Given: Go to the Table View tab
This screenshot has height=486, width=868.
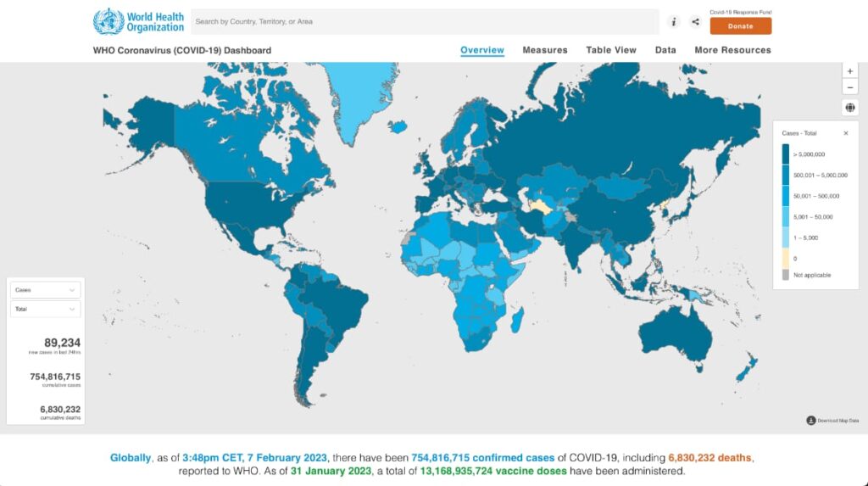Looking at the screenshot, I should (611, 50).
